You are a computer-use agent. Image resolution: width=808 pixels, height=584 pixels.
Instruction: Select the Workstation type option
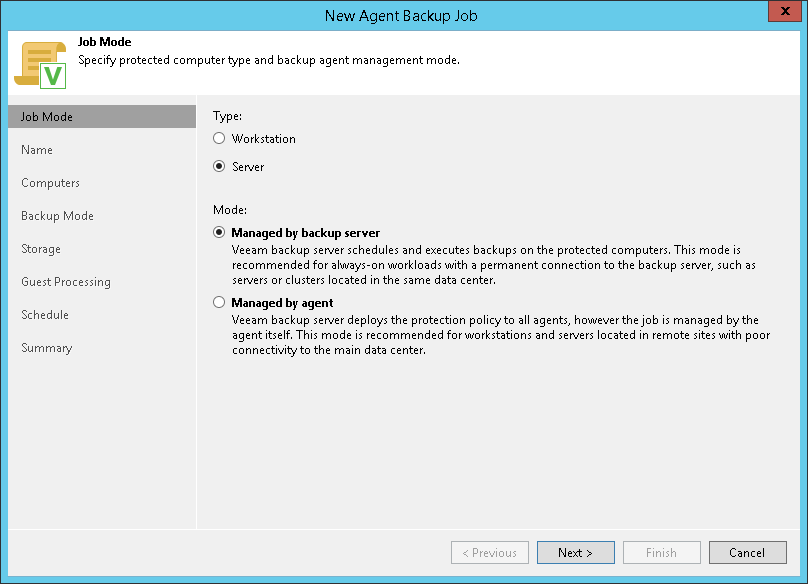pos(219,139)
